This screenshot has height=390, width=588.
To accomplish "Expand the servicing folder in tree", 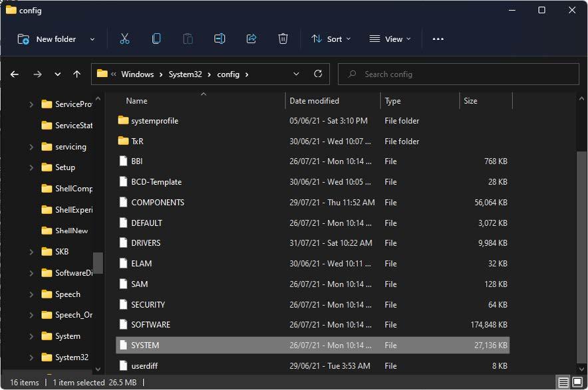I will [31, 147].
